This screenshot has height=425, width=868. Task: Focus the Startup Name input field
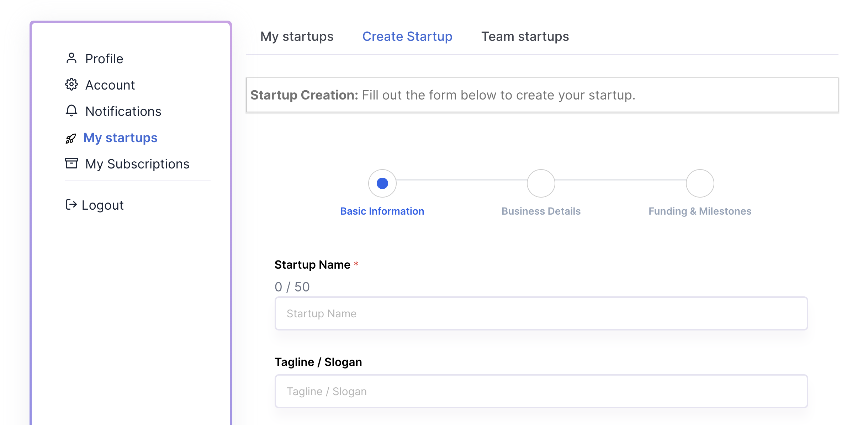[x=541, y=313]
